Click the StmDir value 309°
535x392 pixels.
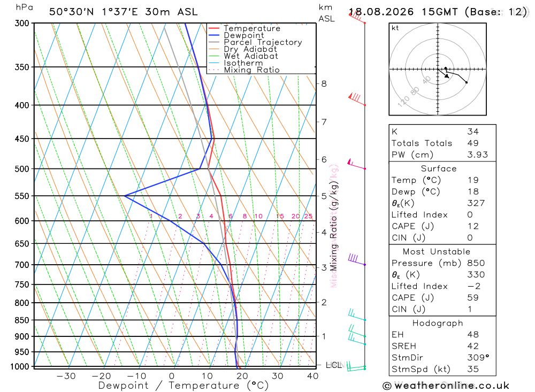click(x=478, y=358)
